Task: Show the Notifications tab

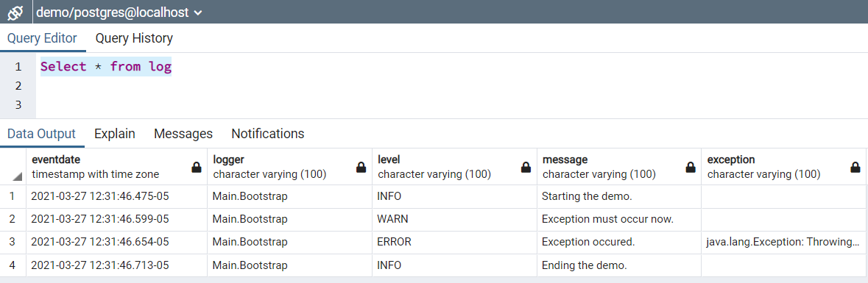Action: point(268,134)
